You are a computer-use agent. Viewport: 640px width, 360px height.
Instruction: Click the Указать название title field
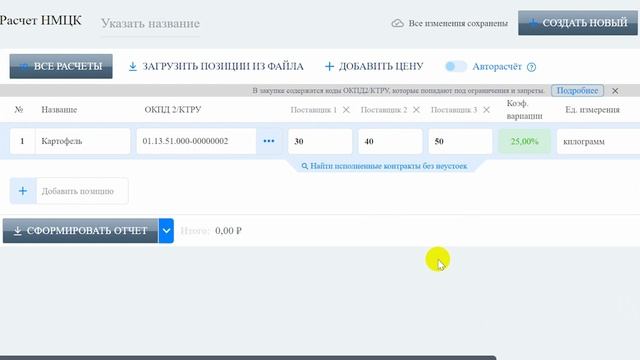click(150, 24)
